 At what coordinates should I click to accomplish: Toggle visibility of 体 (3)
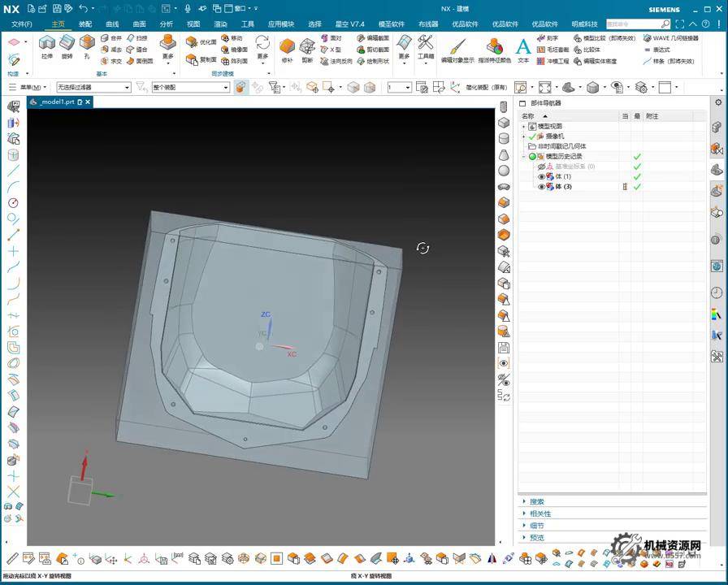click(x=542, y=187)
